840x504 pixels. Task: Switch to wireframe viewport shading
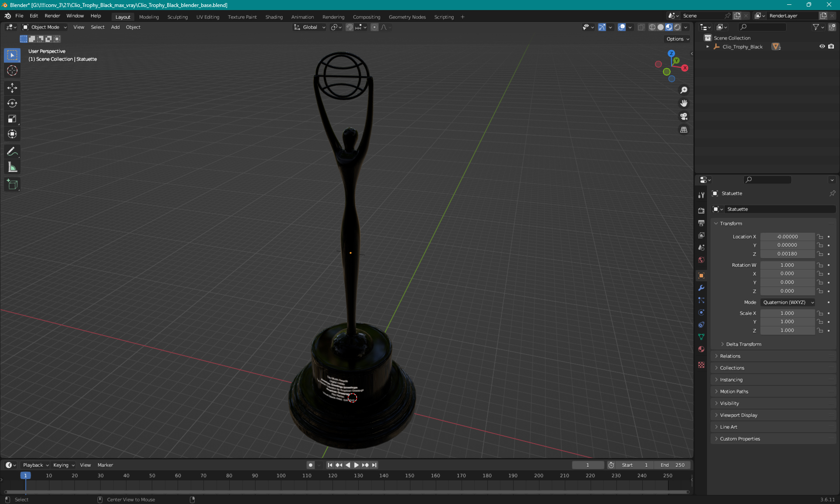(x=652, y=27)
